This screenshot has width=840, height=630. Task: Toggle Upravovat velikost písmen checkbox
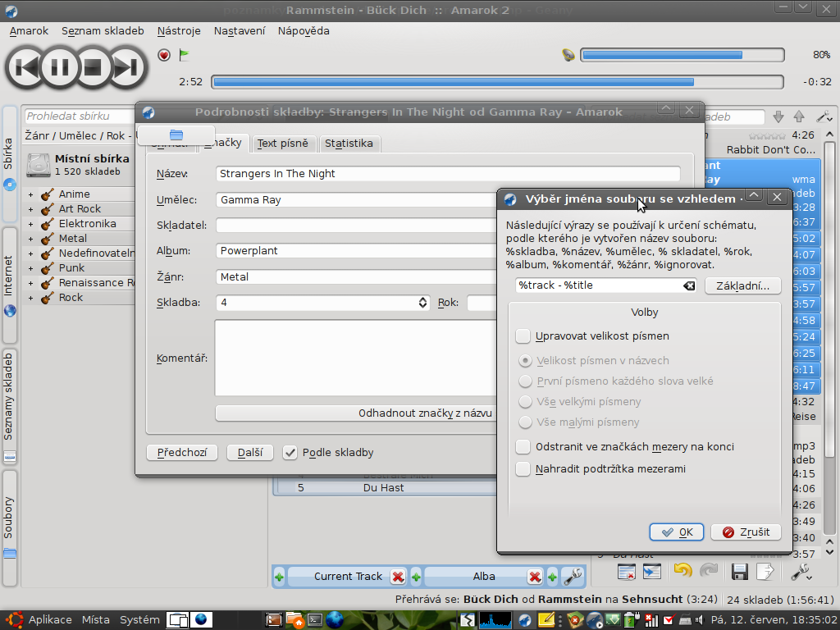point(523,336)
